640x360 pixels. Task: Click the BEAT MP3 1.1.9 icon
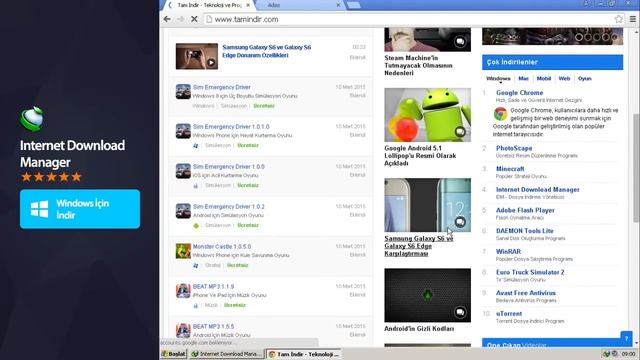pyautogui.click(x=183, y=291)
